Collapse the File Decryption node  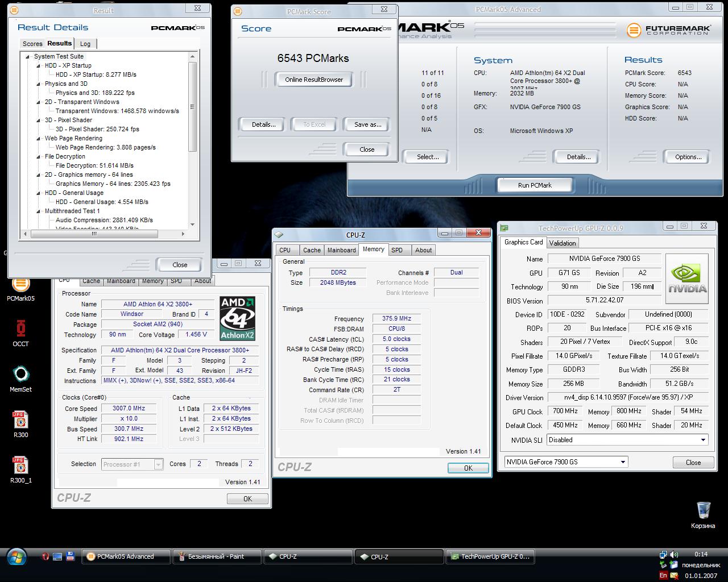39,156
